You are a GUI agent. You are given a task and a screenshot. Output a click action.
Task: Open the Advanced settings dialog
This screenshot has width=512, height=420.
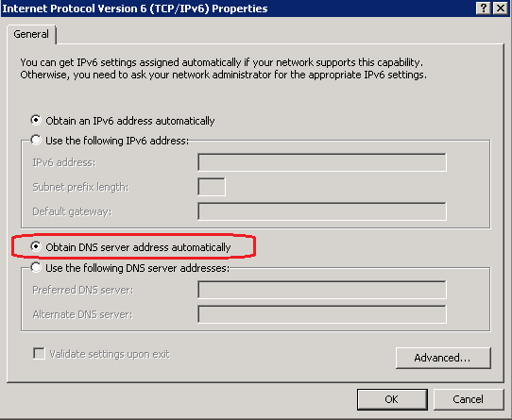(x=443, y=358)
